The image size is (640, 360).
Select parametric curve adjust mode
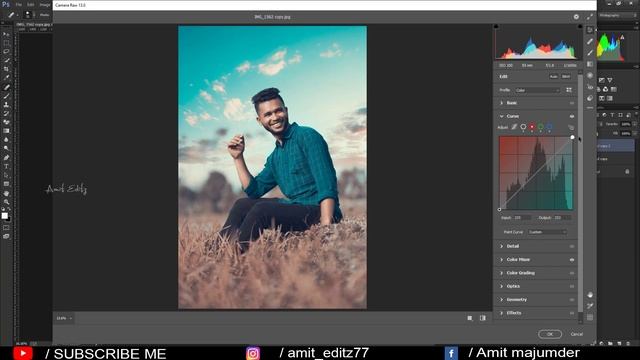(514, 127)
